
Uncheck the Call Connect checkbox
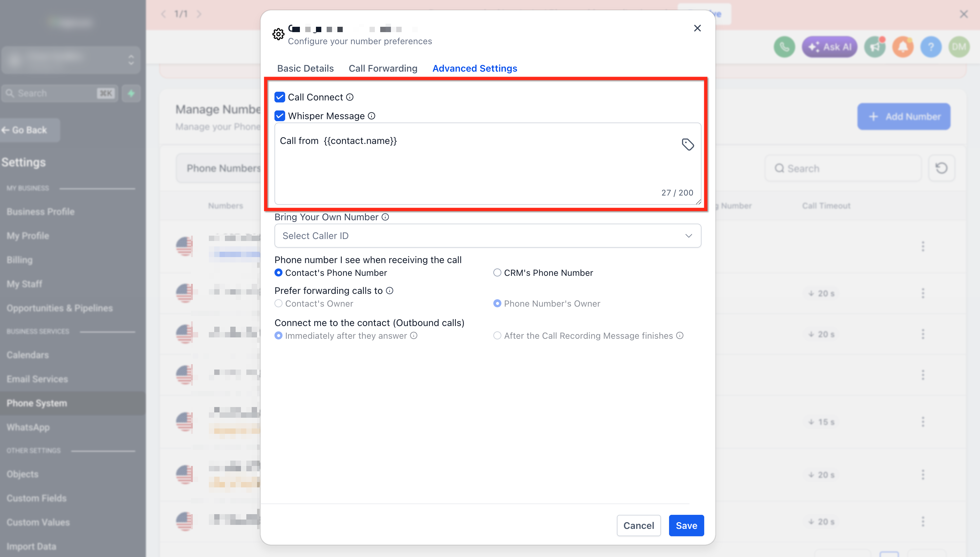[279, 97]
